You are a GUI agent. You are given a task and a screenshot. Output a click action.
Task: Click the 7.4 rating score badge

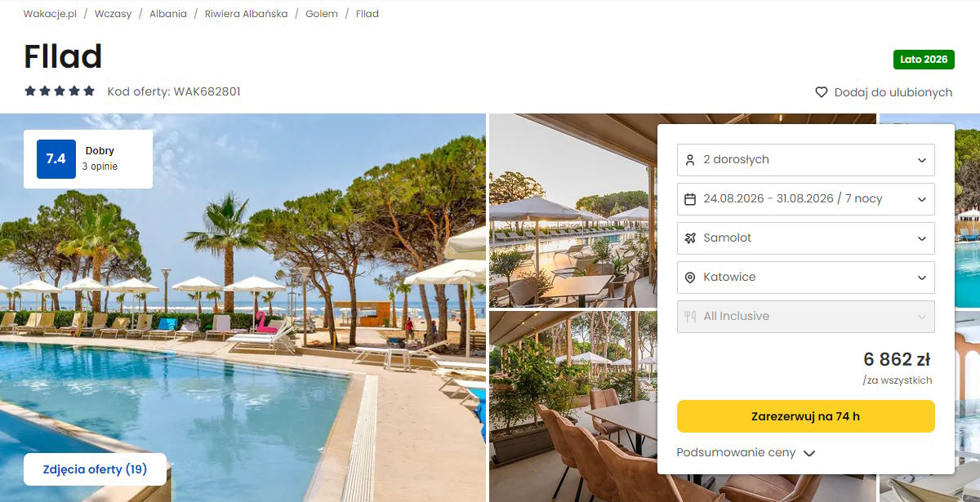56,159
